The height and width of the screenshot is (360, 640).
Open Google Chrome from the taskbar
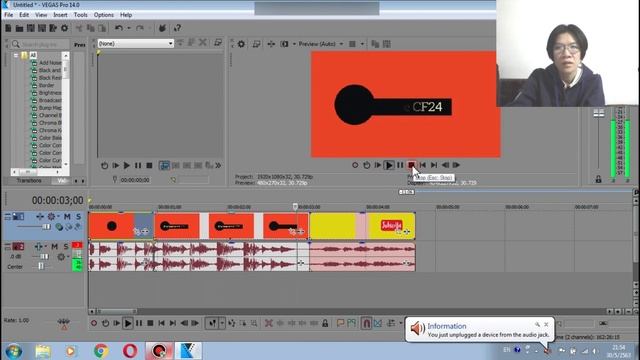(x=101, y=351)
